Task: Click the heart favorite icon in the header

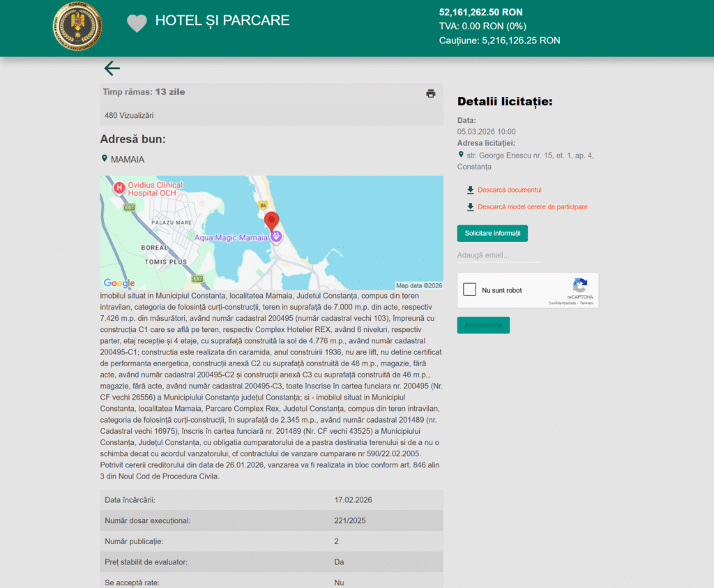Action: tap(137, 23)
